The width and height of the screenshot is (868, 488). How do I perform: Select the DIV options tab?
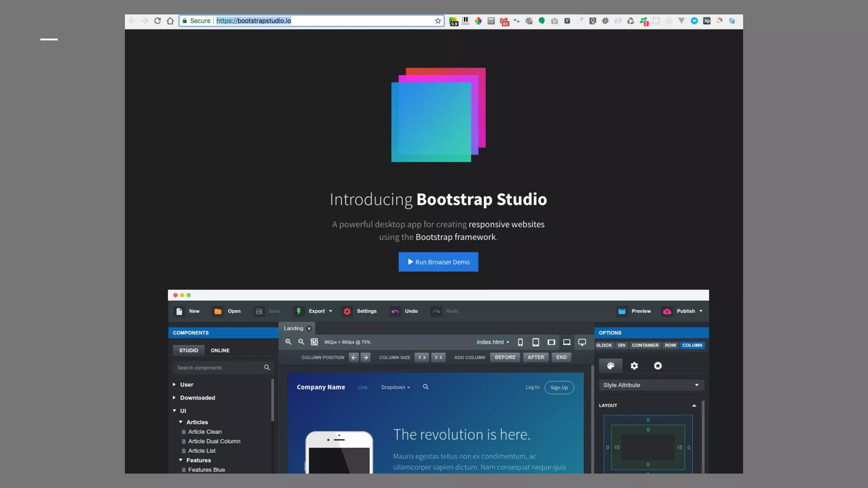622,346
